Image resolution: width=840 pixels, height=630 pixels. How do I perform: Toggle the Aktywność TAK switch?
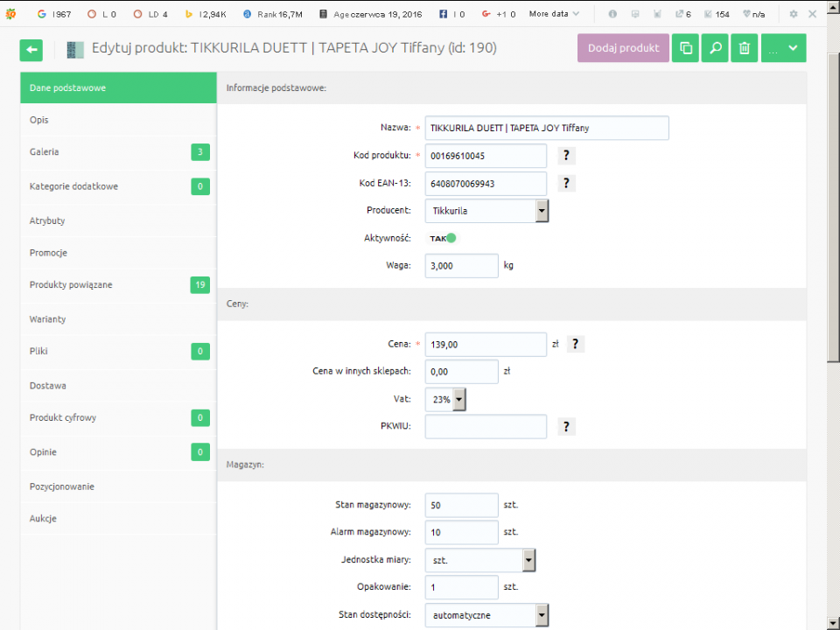click(443, 238)
